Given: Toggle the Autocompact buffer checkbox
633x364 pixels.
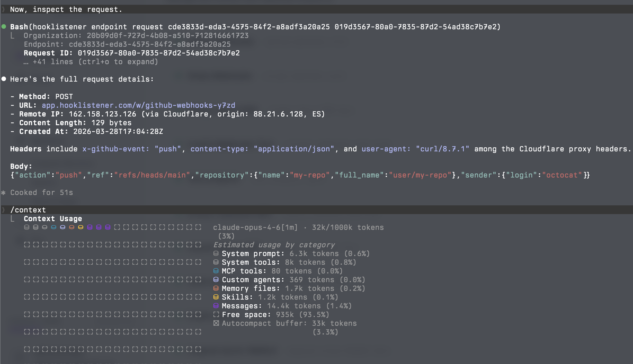Looking at the screenshot, I should click(216, 323).
